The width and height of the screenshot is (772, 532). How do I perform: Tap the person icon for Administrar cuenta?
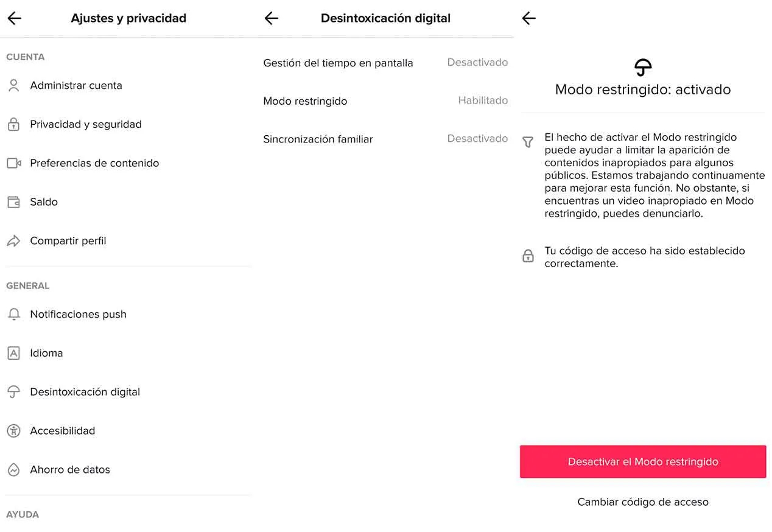click(x=13, y=86)
